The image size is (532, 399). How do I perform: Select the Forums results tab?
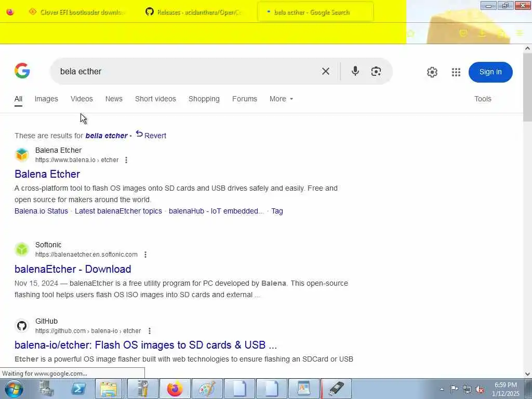coord(244,99)
